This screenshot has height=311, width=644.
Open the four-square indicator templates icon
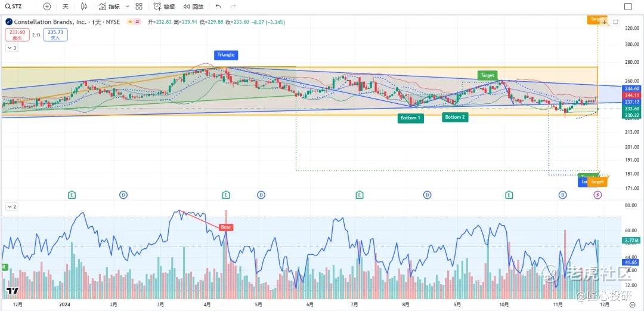pos(139,7)
